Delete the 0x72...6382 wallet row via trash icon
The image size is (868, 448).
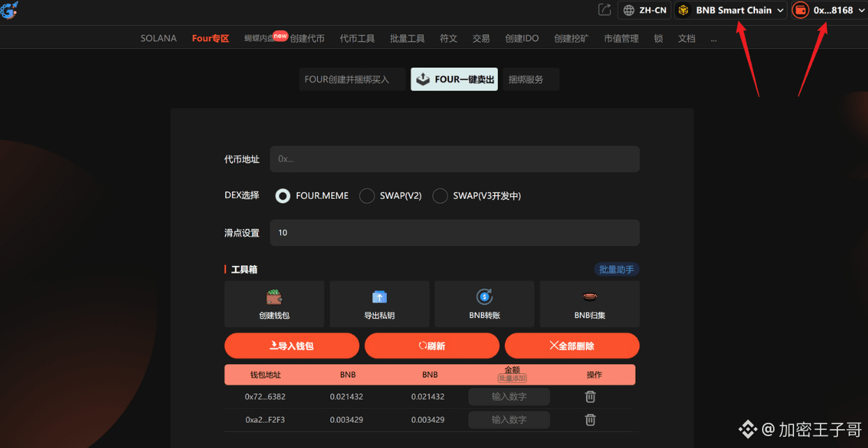590,396
